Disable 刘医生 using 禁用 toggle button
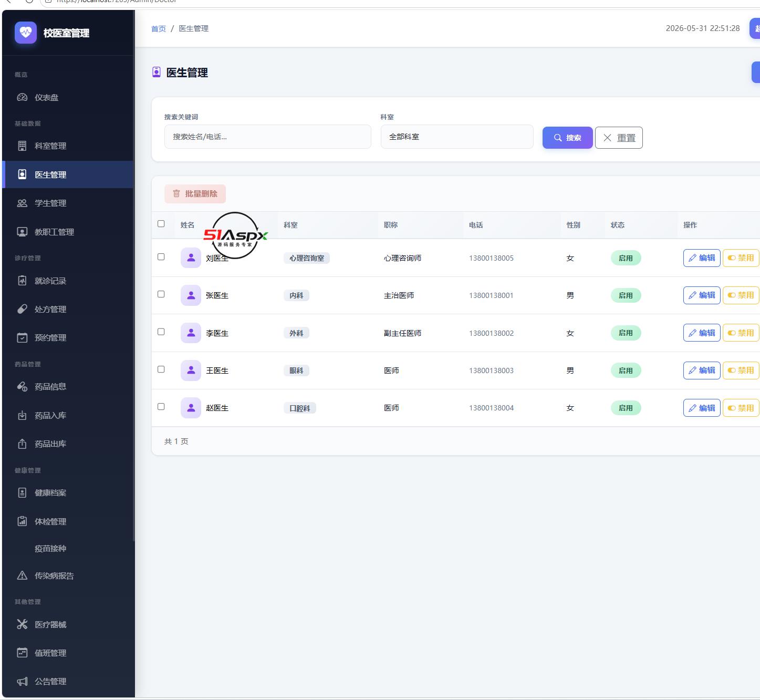This screenshot has height=700, width=760. (741, 258)
